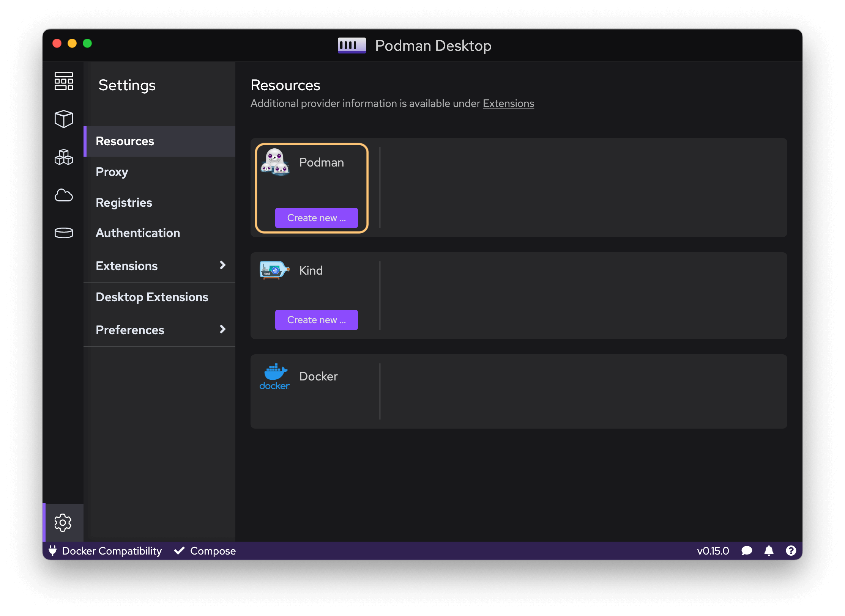This screenshot has width=845, height=616.
Task: Open the Volumes disk icon
Action: coord(63,233)
